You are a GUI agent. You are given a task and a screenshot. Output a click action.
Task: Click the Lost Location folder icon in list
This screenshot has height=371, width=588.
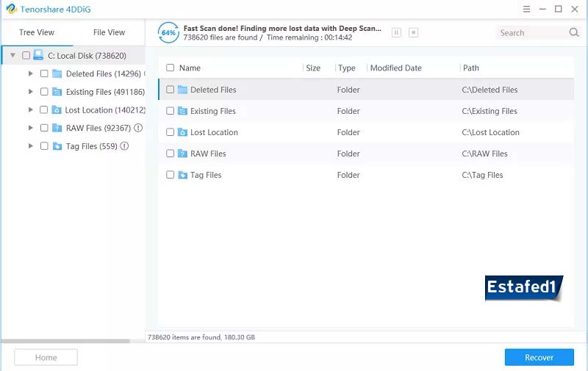coord(182,132)
